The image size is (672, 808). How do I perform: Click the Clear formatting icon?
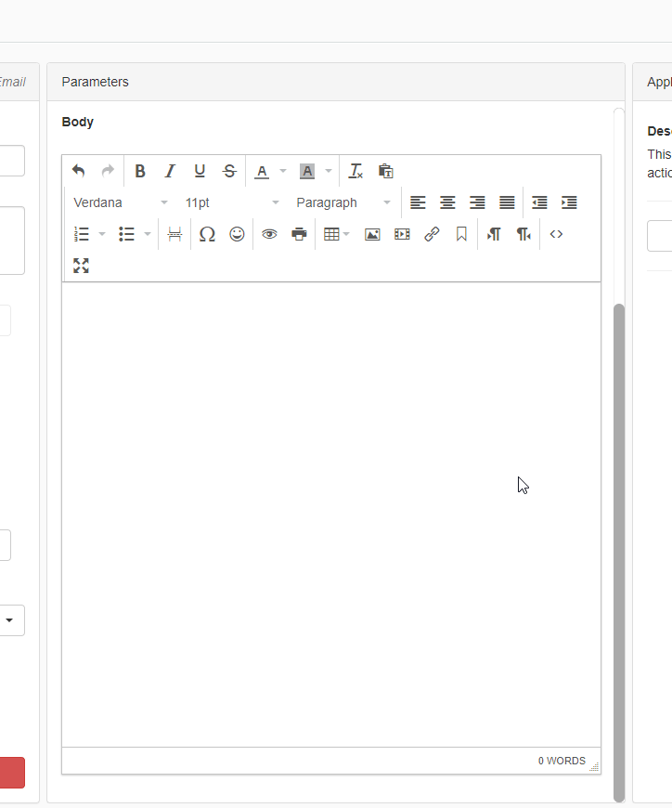tap(355, 171)
